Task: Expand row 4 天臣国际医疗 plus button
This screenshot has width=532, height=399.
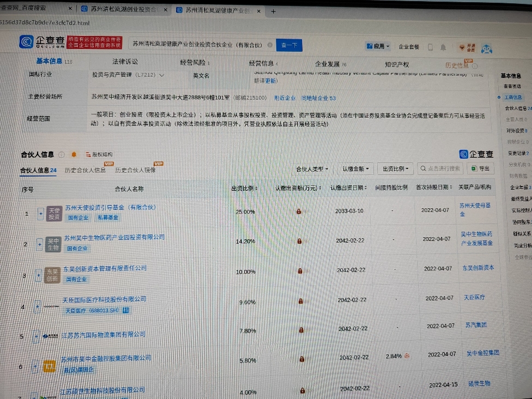Action: [37, 306]
